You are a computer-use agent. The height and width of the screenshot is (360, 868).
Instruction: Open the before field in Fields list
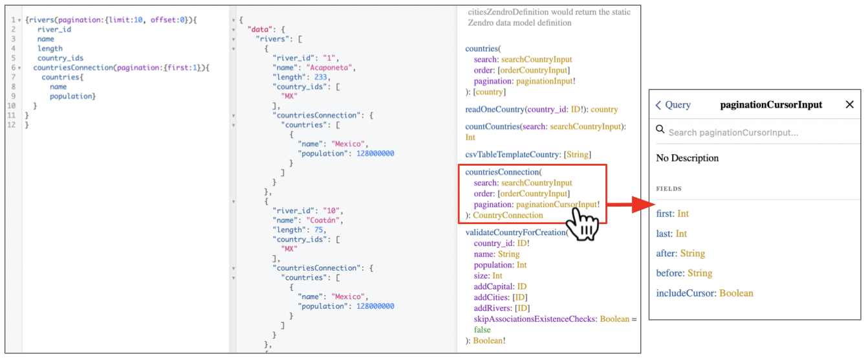pos(669,273)
